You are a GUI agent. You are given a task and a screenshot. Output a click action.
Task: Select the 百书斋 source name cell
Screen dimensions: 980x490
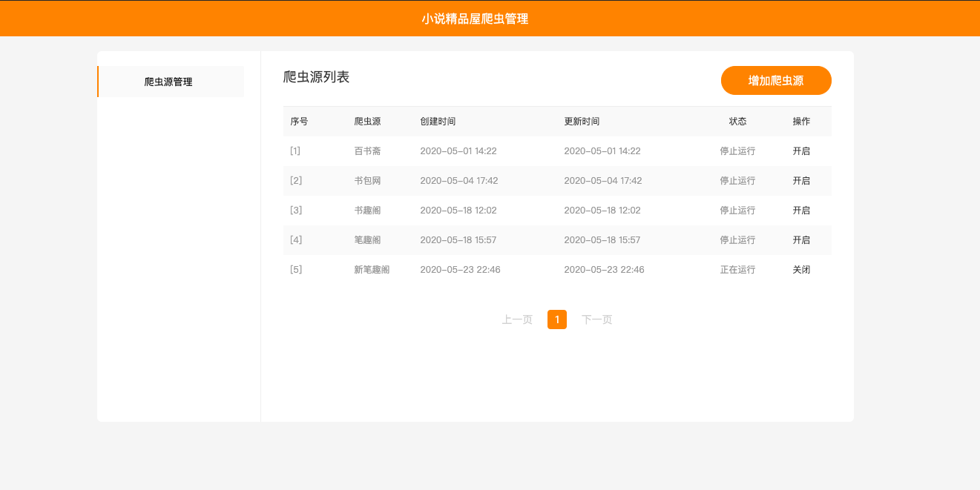(367, 151)
